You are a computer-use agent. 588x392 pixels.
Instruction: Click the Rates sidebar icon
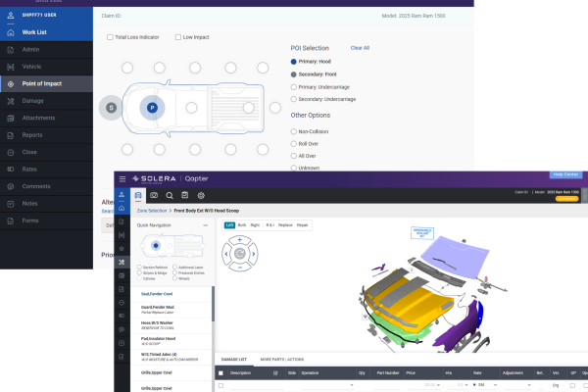[x=10, y=169]
